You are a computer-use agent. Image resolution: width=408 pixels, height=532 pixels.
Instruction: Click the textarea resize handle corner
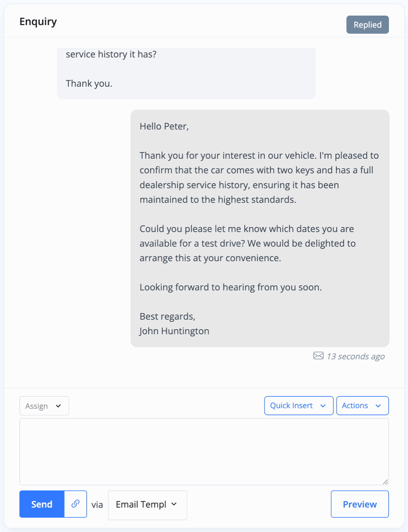385,481
